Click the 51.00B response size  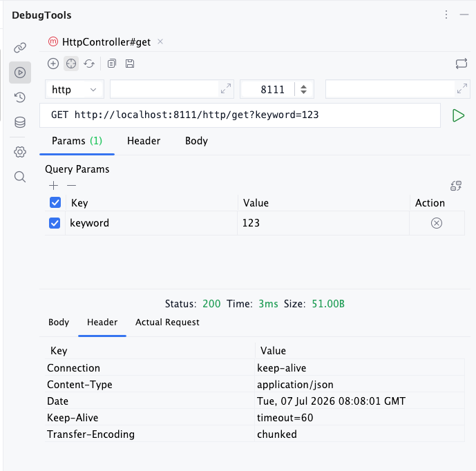328,304
